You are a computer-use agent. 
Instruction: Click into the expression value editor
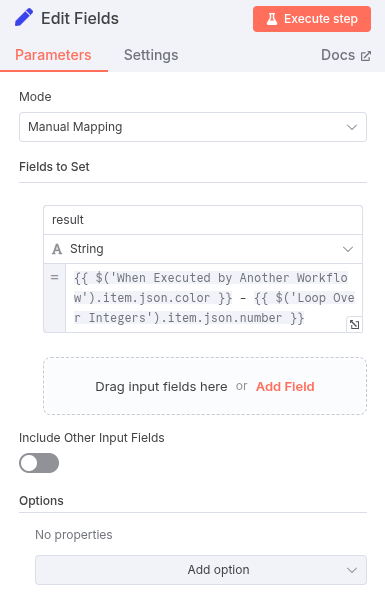(x=214, y=298)
